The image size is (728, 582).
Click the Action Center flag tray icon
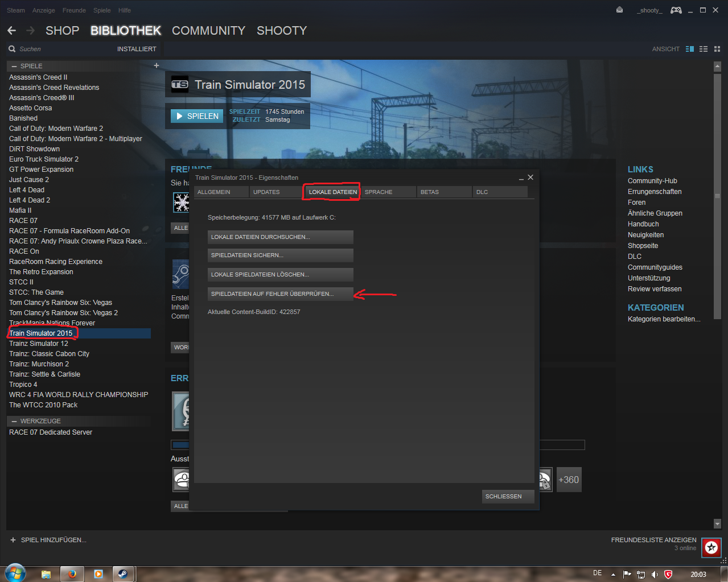(x=627, y=574)
